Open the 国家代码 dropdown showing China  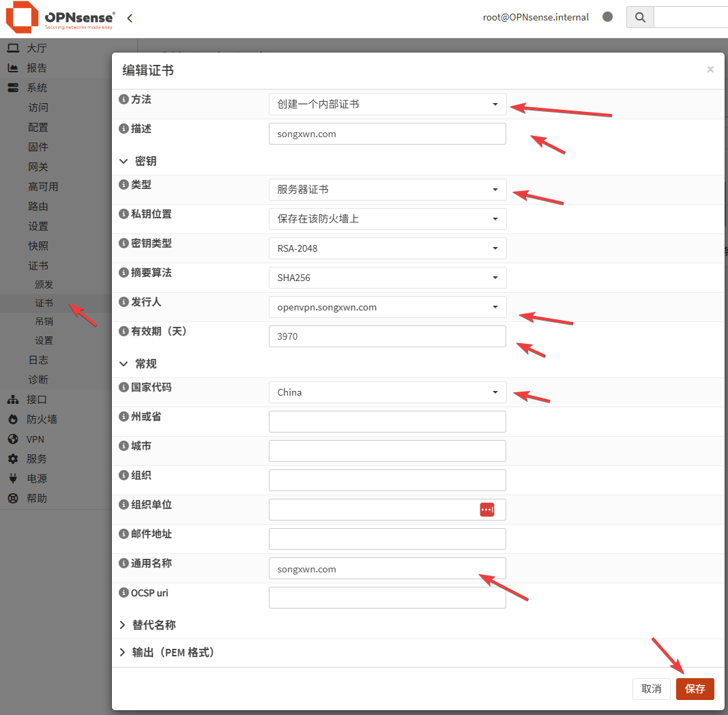coord(388,392)
